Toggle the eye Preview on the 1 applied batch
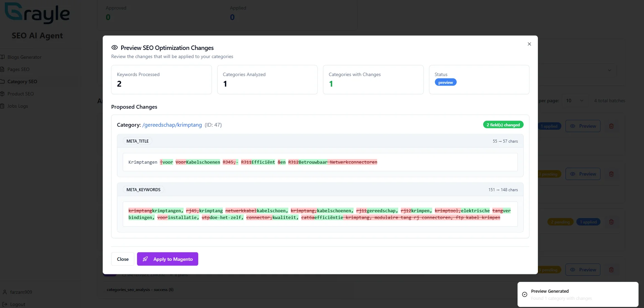 (583, 126)
